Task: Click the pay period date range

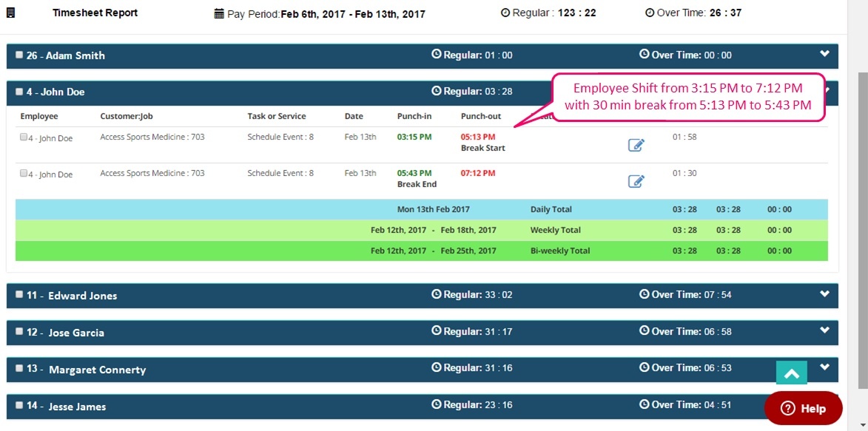Action: point(353,13)
